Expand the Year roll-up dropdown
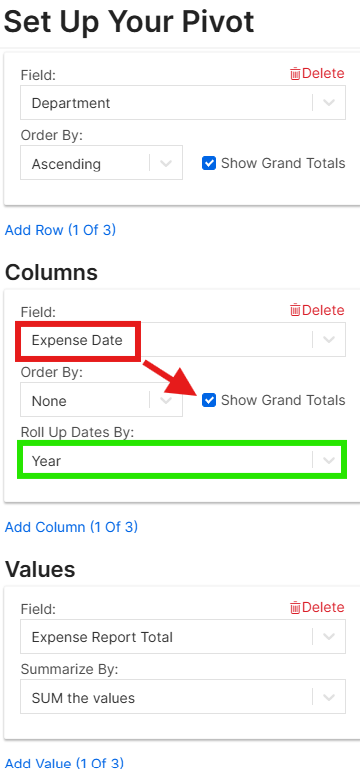This screenshot has height=769, width=360. [x=329, y=460]
